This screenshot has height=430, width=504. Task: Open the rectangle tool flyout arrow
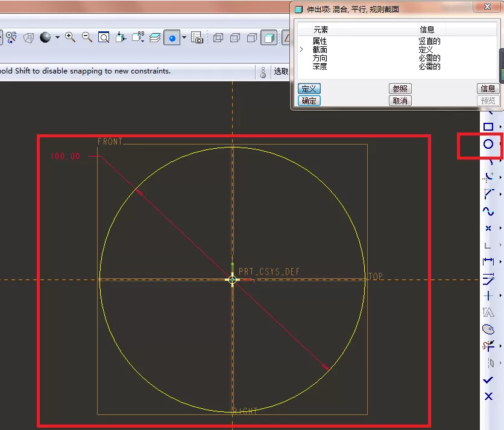click(x=500, y=127)
